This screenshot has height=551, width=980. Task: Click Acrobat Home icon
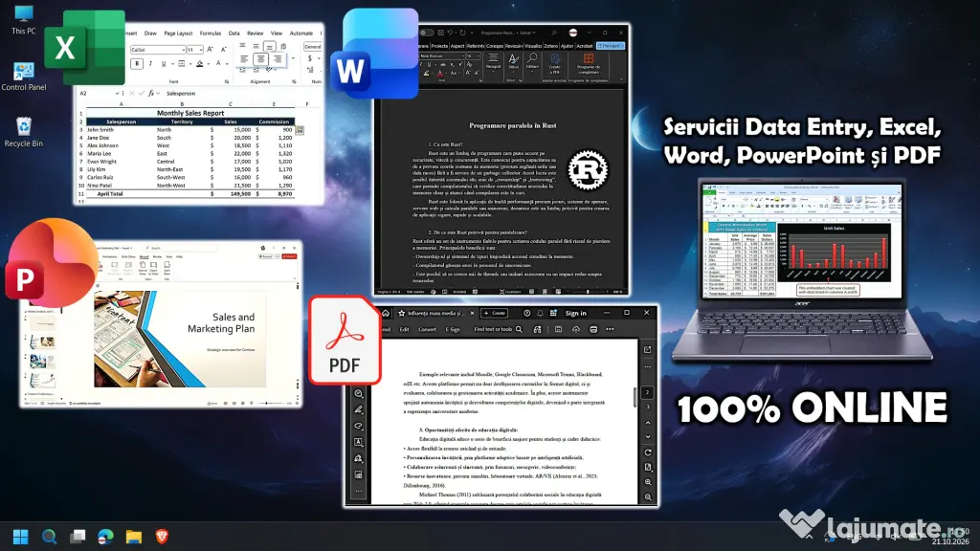point(386,313)
